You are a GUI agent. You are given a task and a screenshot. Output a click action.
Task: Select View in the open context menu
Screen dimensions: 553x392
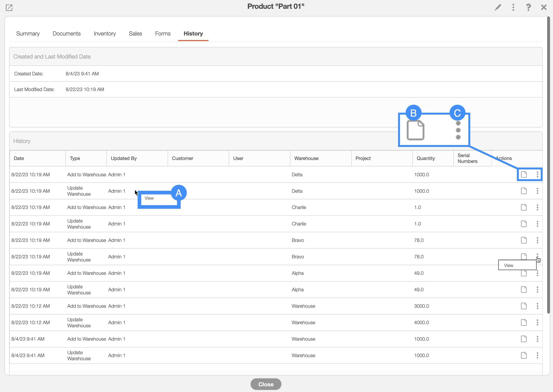coord(509,265)
